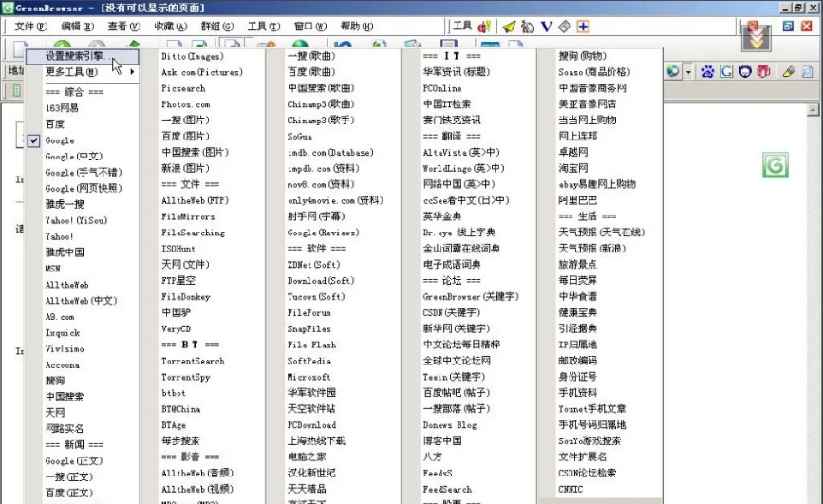Viewport: 823px width, 504px height.
Task: Open the 工具(T) menu
Action: point(264,27)
